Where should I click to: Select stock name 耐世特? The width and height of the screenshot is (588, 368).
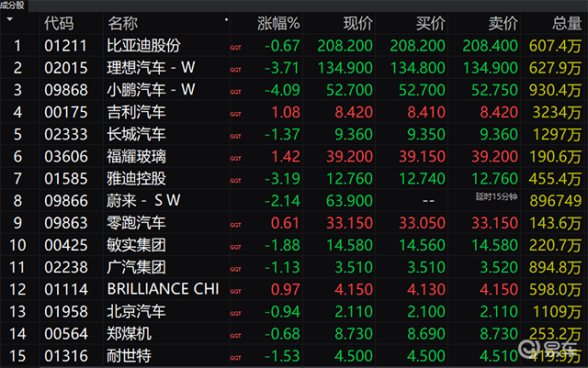point(129,356)
